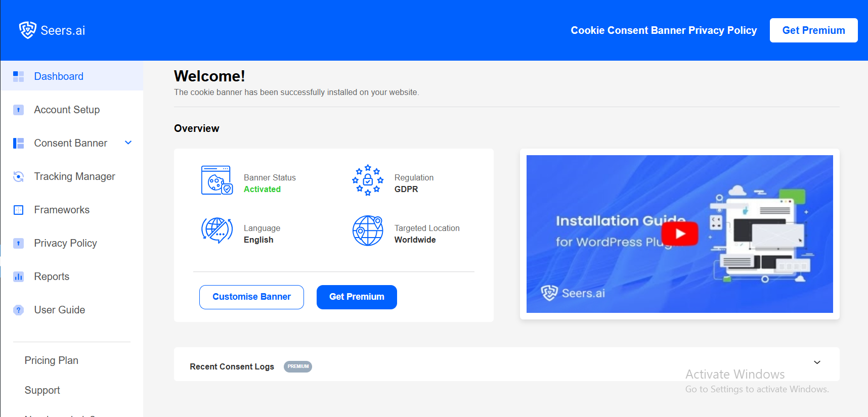Click the Support link in sidebar
This screenshot has width=868, height=417.
pyautogui.click(x=42, y=390)
